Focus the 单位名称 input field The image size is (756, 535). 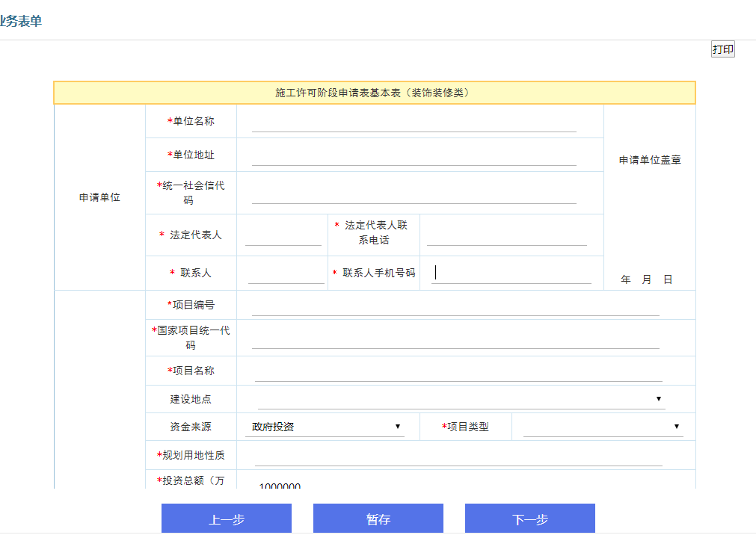click(x=414, y=123)
